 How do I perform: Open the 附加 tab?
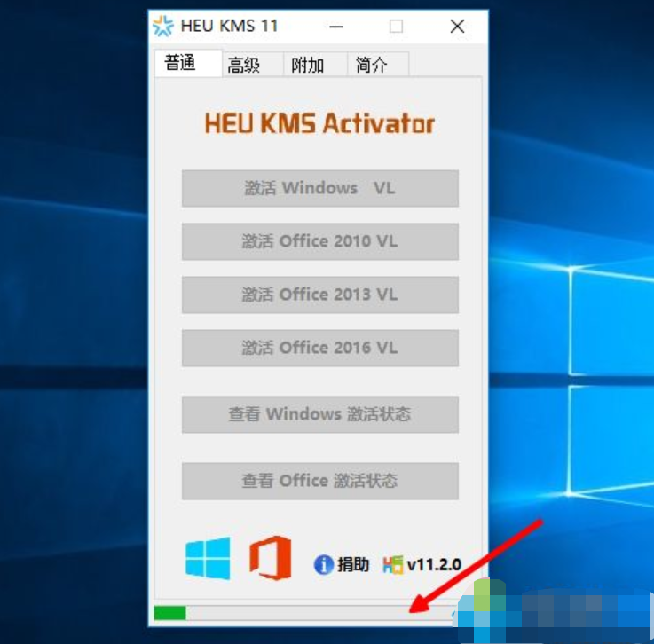pos(316,65)
